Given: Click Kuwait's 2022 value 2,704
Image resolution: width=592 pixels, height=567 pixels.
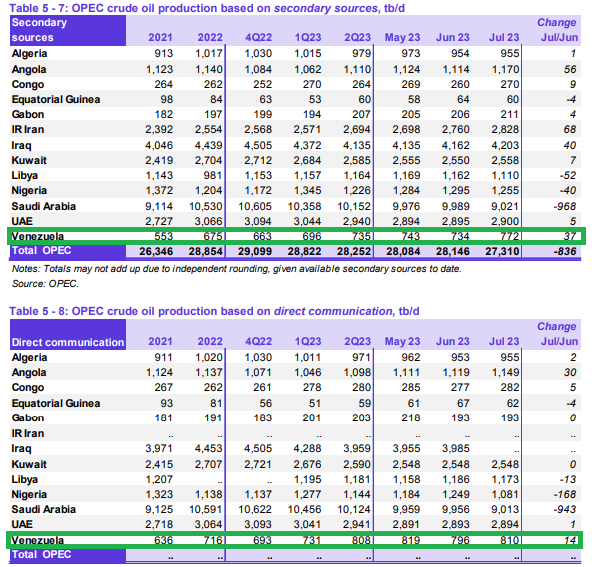Looking at the screenshot, I should pos(208,160).
